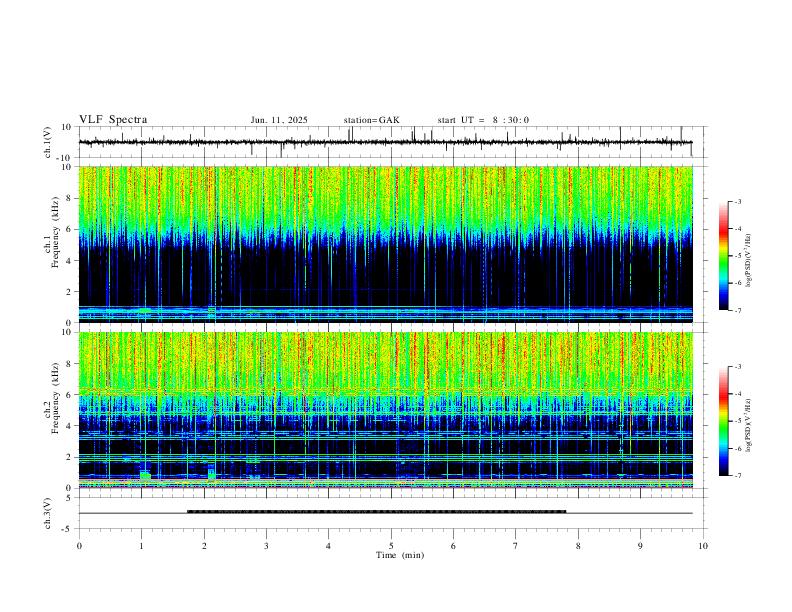Click the time axis tick label "1"
Viewport: 792px width, 612px height.
[x=141, y=546]
